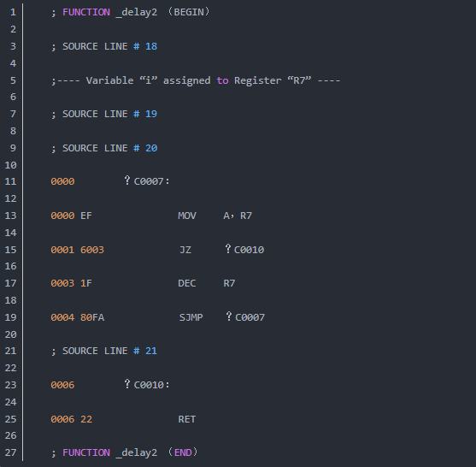
Task: Click SOURCE LINE # 21 comment
Action: tap(104, 351)
